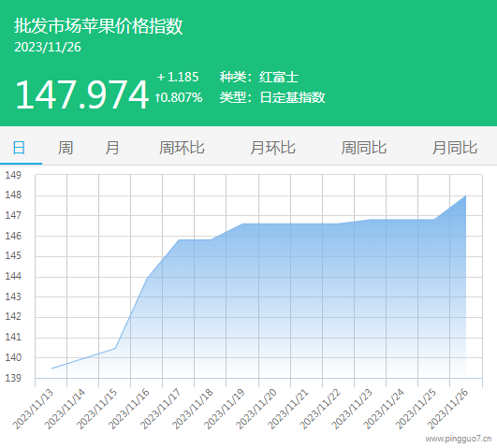Select the 日 daily tab
497x448 pixels.
(x=19, y=148)
